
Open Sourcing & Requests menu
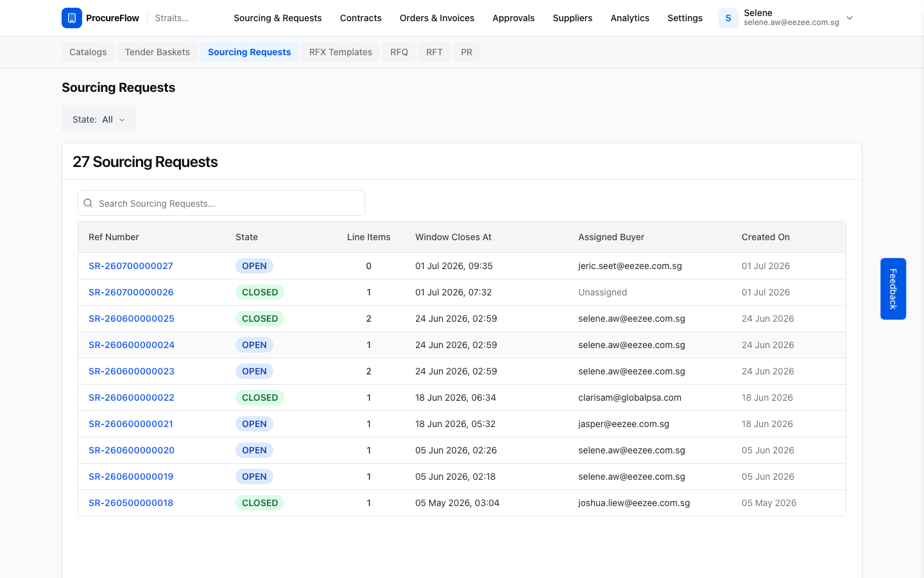coord(278,18)
